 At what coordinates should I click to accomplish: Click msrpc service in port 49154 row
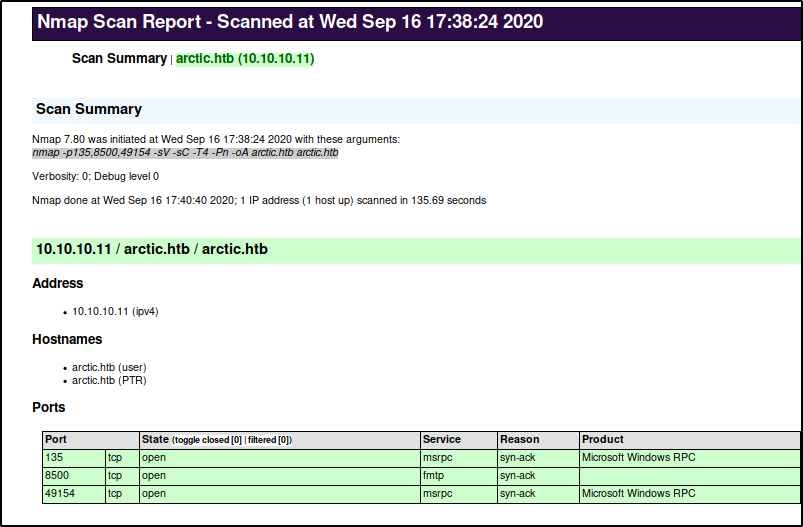459,494
